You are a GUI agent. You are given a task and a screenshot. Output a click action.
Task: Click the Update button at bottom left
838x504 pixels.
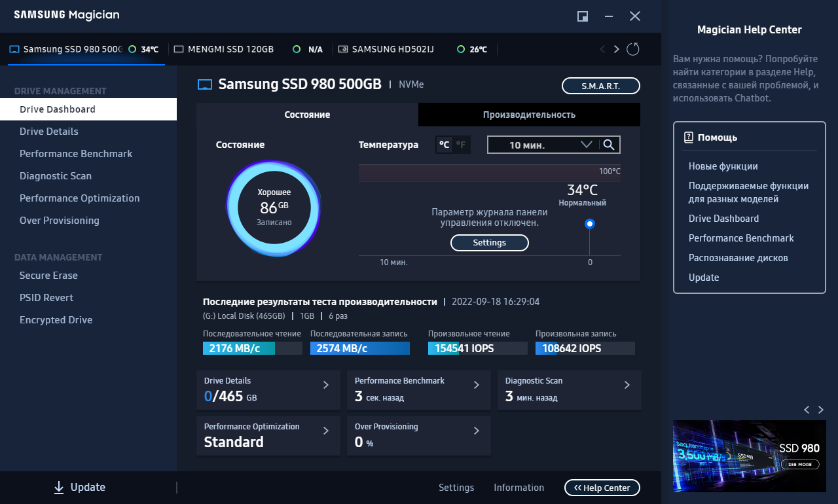[79, 488]
